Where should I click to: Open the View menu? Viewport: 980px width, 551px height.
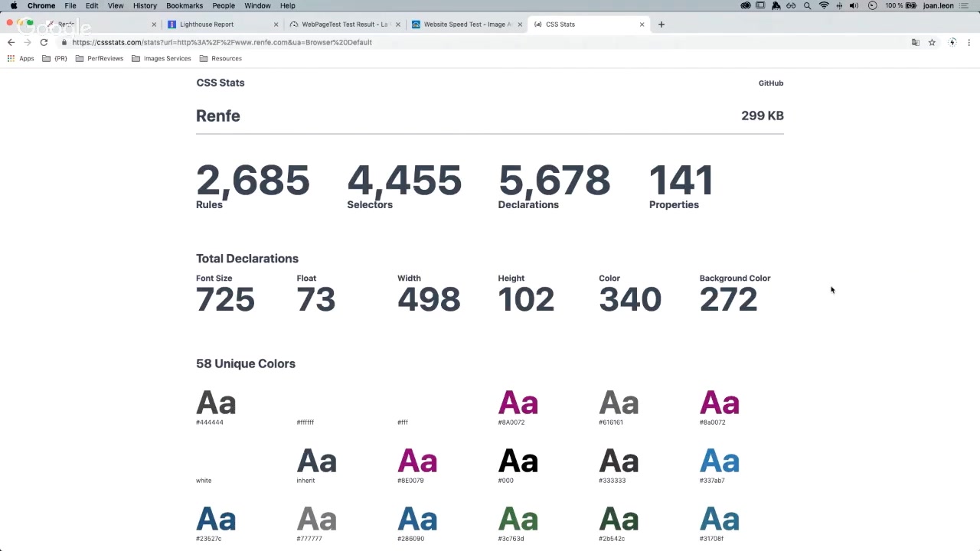(116, 5)
